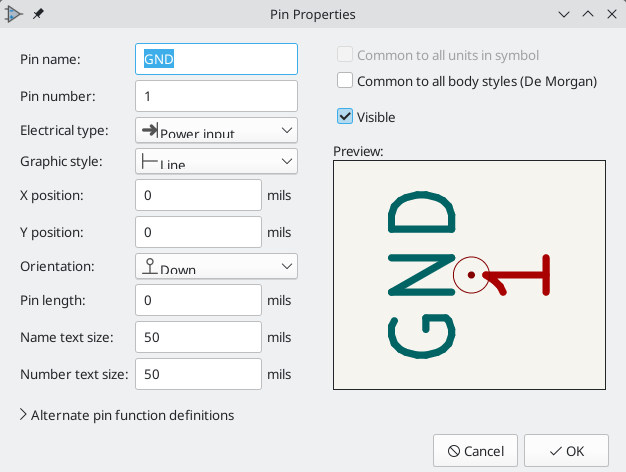Click the line graphic style icon
The height and width of the screenshot is (472, 626).
[149, 161]
